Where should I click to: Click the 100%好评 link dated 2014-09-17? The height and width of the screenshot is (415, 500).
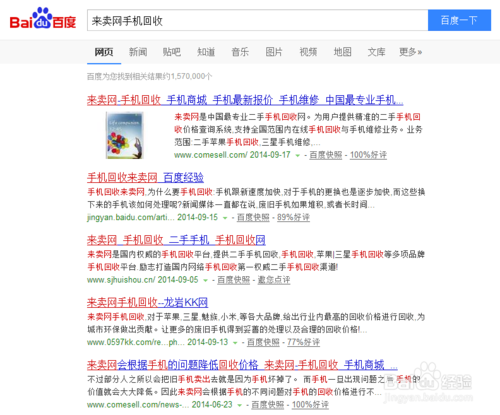(x=368, y=155)
